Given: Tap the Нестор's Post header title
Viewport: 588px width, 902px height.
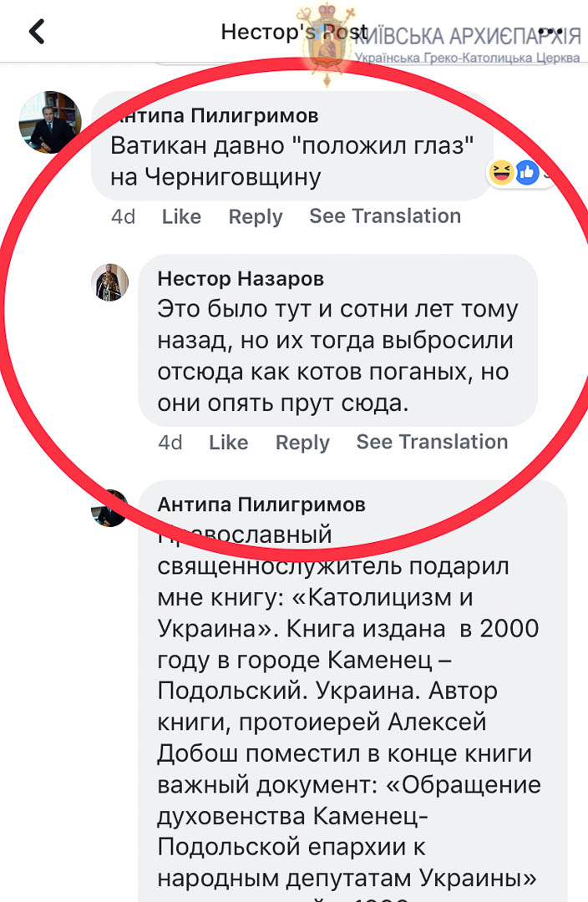Looking at the screenshot, I should click(x=294, y=32).
